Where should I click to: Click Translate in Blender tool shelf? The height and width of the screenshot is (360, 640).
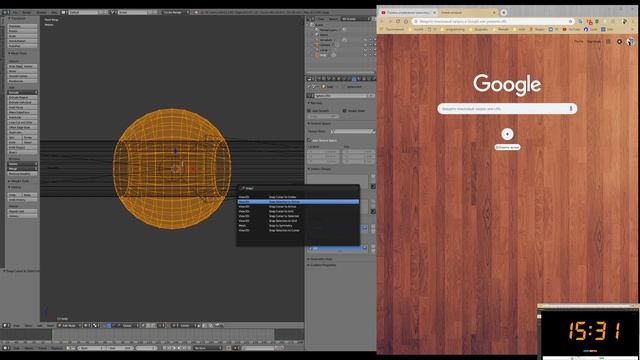[x=22, y=26]
